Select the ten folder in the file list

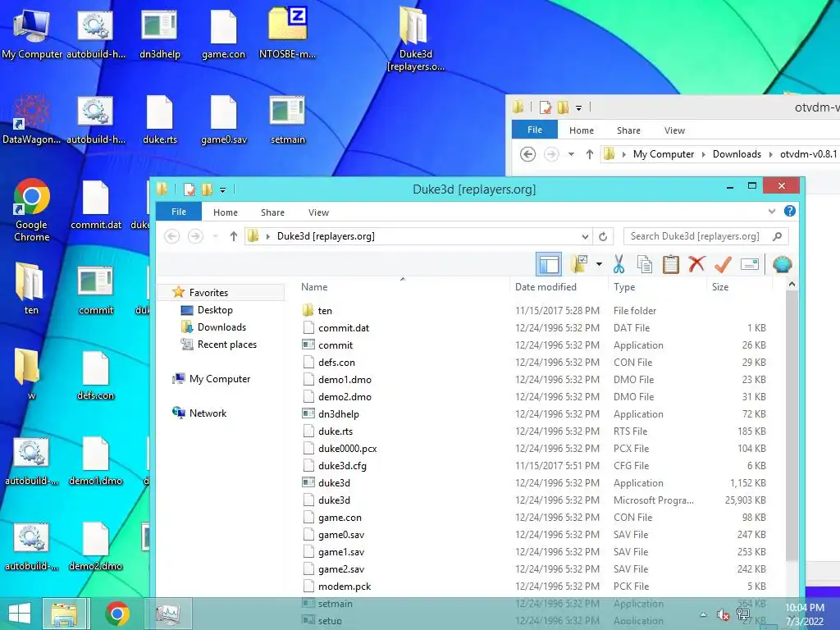pyautogui.click(x=536, y=310)
